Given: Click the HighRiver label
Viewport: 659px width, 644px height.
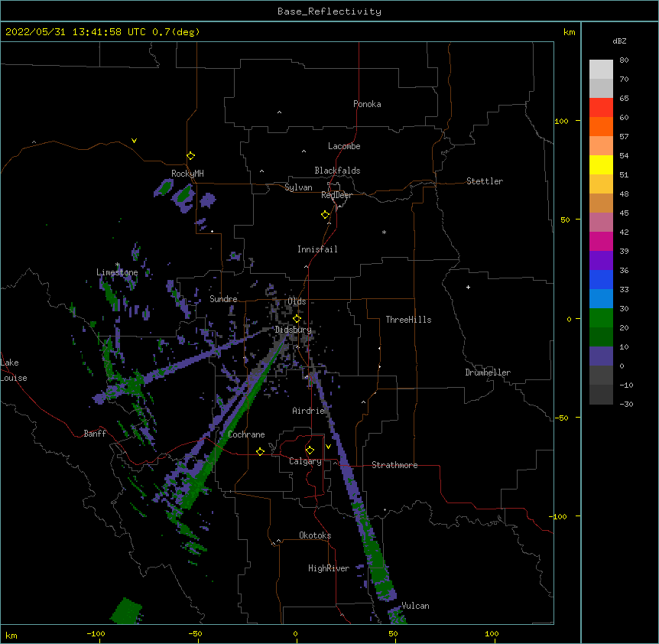Looking at the screenshot, I should 329,568.
